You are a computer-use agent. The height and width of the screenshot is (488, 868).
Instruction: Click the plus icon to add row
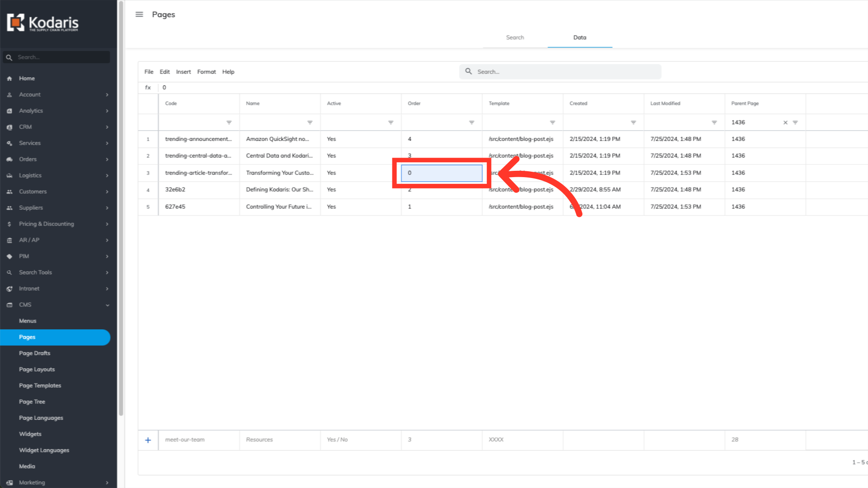coord(148,440)
